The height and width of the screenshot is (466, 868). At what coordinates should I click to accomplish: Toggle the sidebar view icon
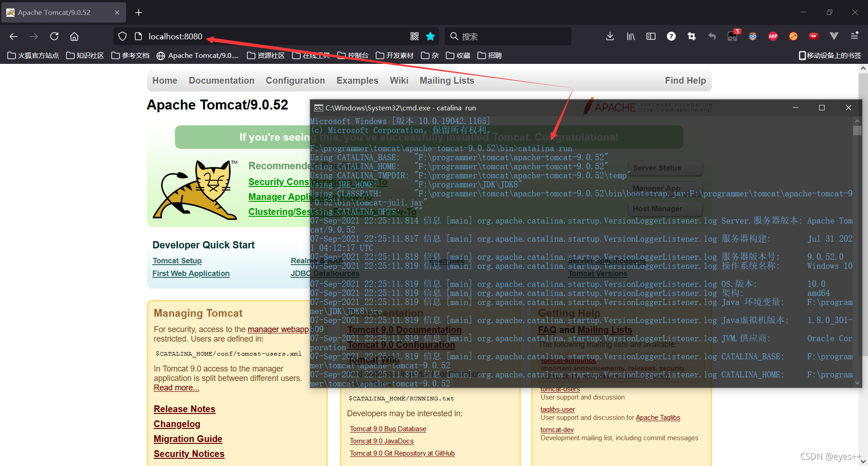651,36
